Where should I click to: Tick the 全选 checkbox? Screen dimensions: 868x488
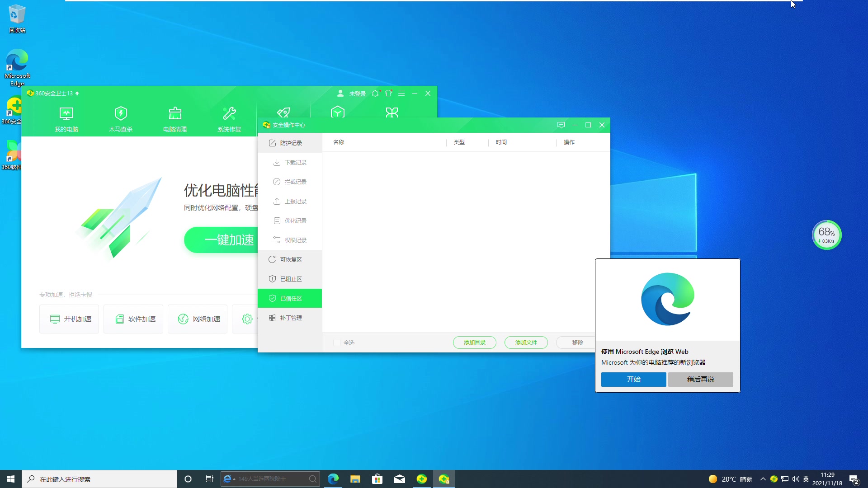[337, 343]
